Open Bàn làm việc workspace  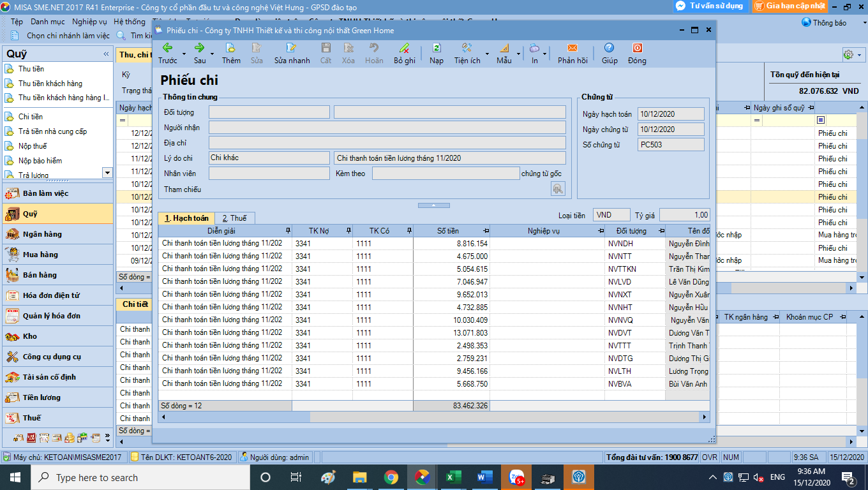tap(57, 193)
